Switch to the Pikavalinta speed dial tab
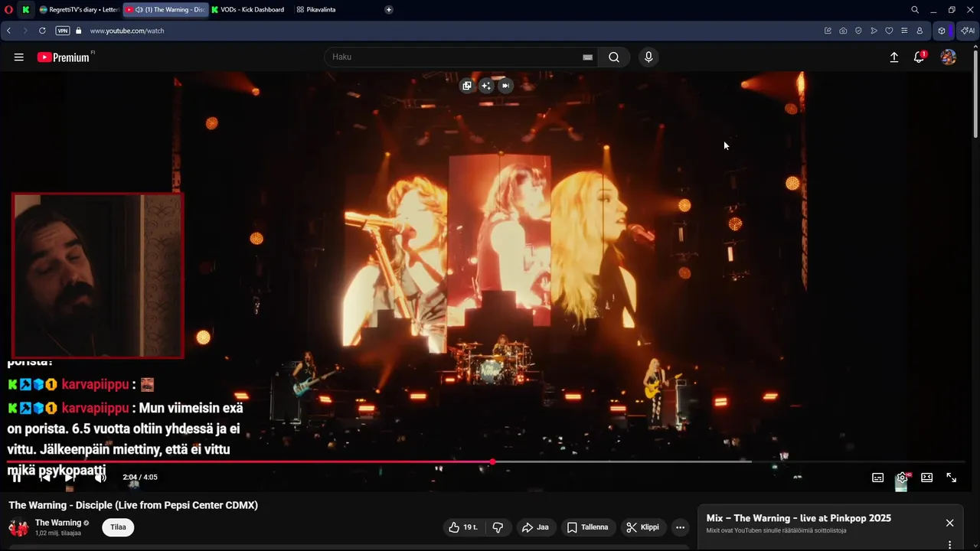Viewport: 980px width, 551px height. pyautogui.click(x=316, y=9)
